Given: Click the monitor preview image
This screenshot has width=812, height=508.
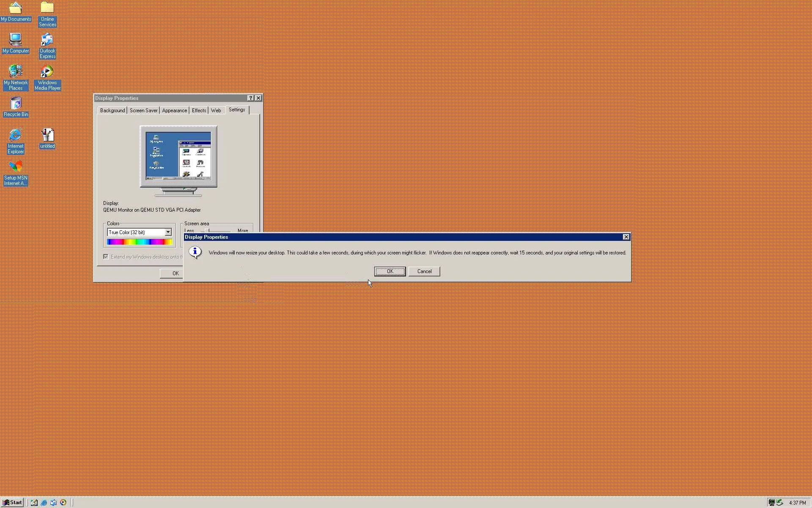Looking at the screenshot, I should [x=178, y=157].
